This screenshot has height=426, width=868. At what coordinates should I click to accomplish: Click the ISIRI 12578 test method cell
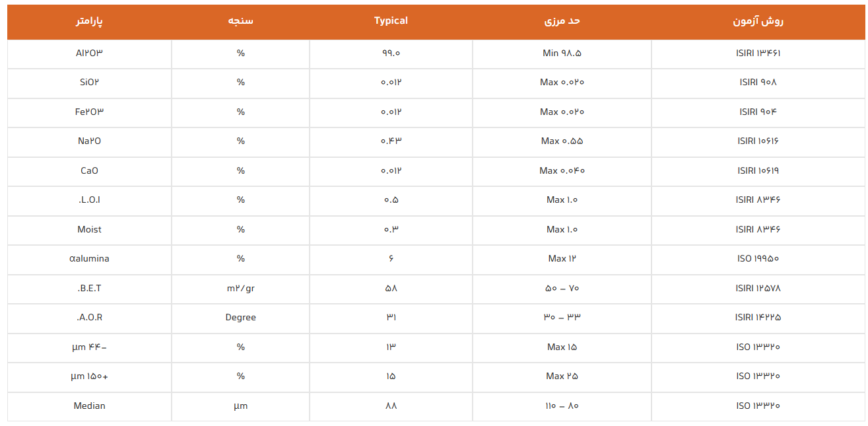(758, 288)
